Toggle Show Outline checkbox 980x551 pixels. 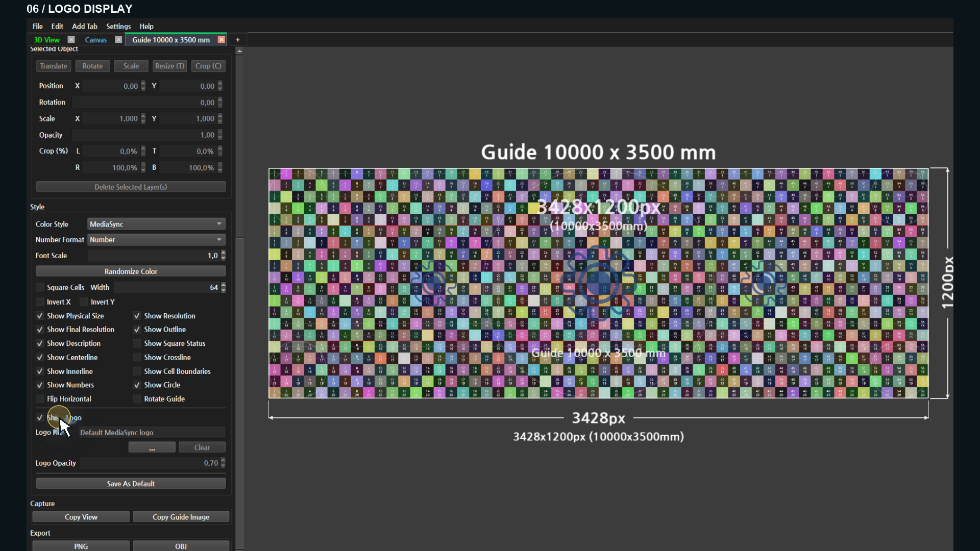pos(137,330)
